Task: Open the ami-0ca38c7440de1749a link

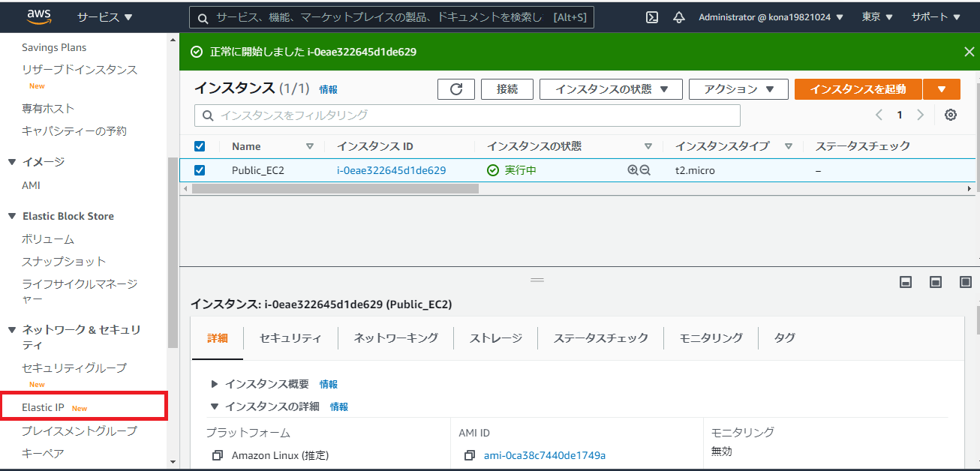Action: pyautogui.click(x=545, y=455)
